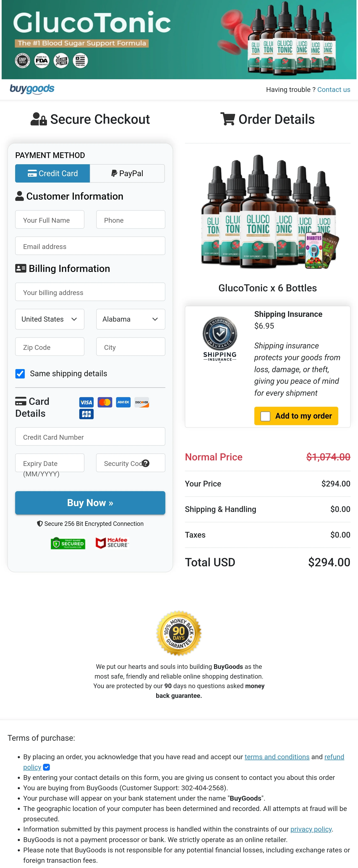Viewport: 358px width, 868px height.
Task: Click the American Express icon
Action: click(x=123, y=402)
